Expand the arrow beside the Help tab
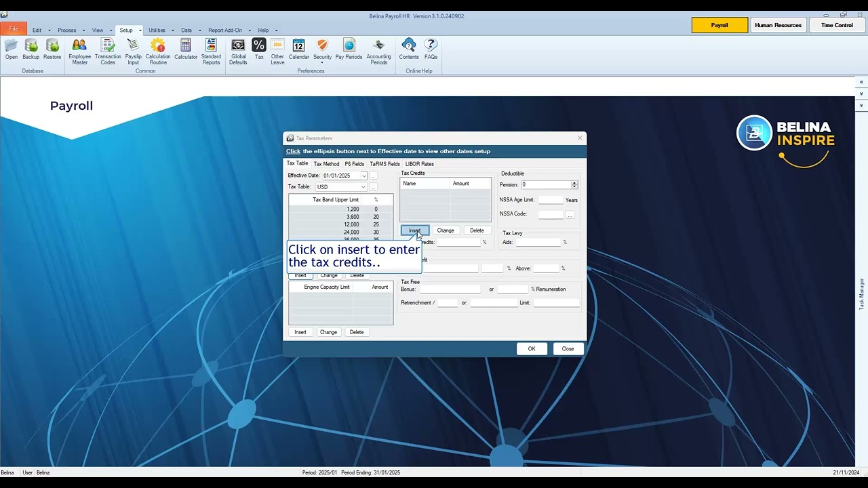Screen dimensions: 868x488 [x=277, y=30]
